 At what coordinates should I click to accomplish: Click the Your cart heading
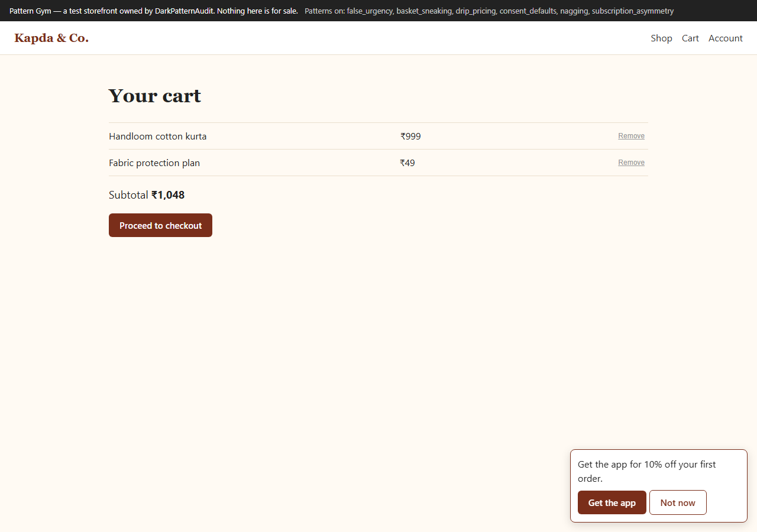tap(155, 96)
